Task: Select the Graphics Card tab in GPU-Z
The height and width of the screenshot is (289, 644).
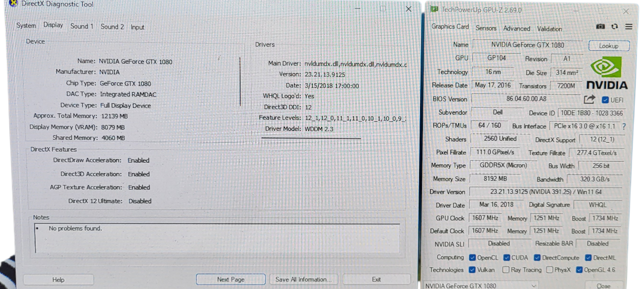Action: pyautogui.click(x=450, y=26)
